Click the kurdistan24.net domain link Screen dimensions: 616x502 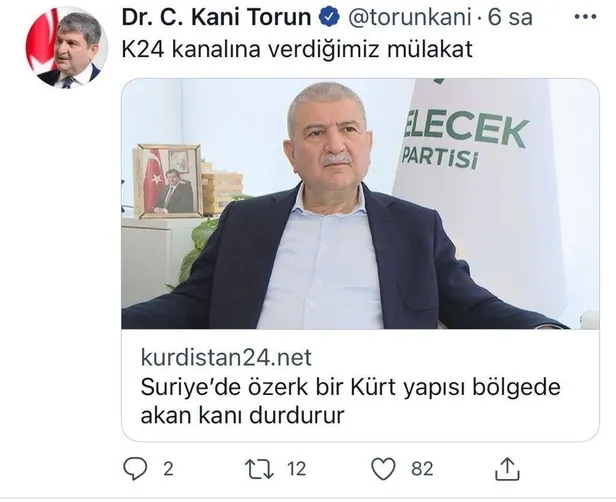point(226,357)
